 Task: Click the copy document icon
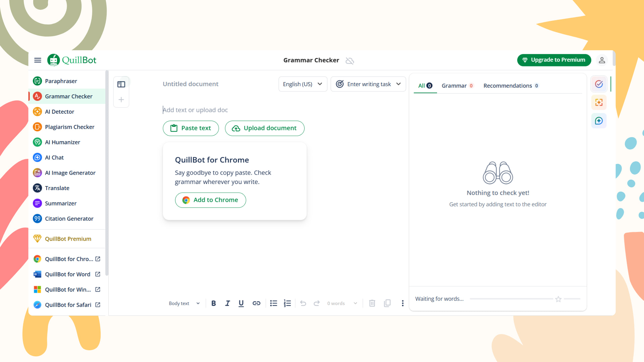(387, 303)
